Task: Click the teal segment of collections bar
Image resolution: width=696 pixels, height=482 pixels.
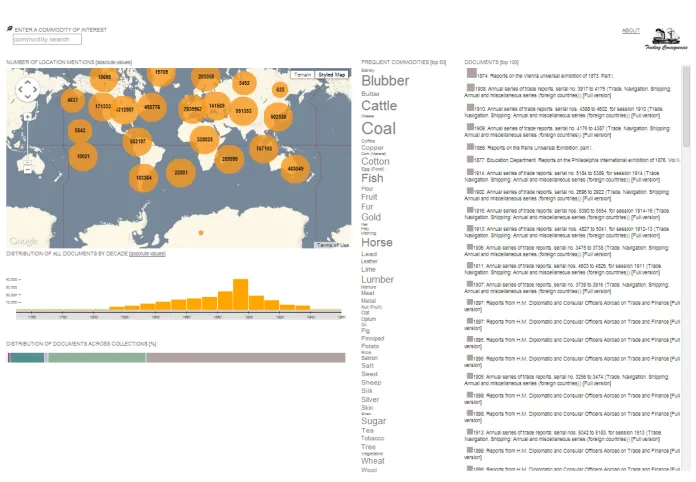Action: (27, 358)
